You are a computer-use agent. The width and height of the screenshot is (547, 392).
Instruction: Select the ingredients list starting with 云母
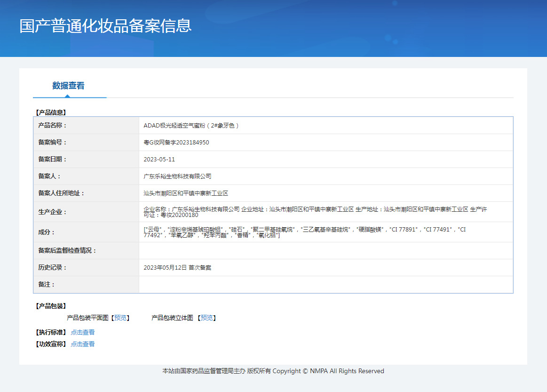(x=305, y=232)
